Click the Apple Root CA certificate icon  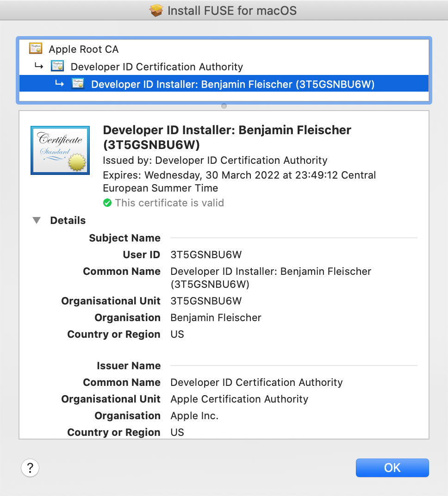(36, 49)
